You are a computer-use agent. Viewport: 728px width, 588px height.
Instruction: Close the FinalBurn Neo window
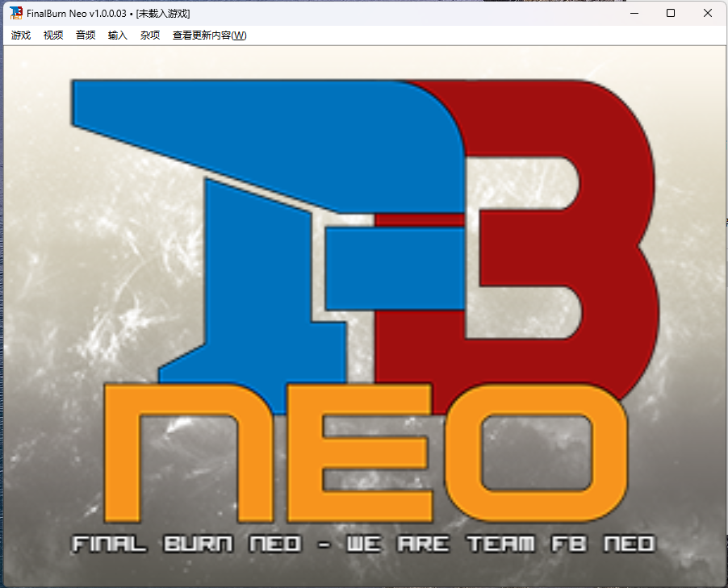coord(707,13)
